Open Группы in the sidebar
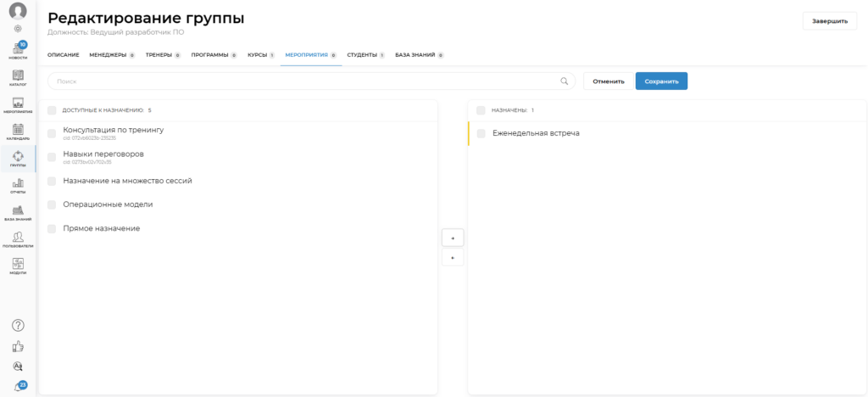The height and width of the screenshot is (397, 868). [x=18, y=159]
